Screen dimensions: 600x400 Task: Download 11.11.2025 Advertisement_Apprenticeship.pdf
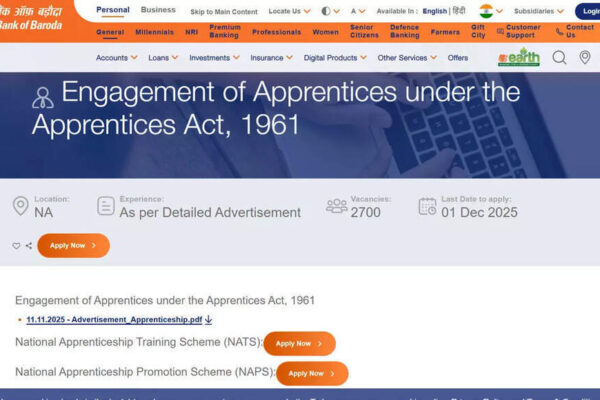(x=114, y=320)
